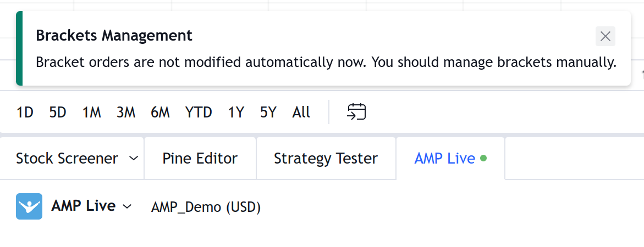Click the AMP Live broker logo icon
644x247 pixels.
click(x=29, y=206)
